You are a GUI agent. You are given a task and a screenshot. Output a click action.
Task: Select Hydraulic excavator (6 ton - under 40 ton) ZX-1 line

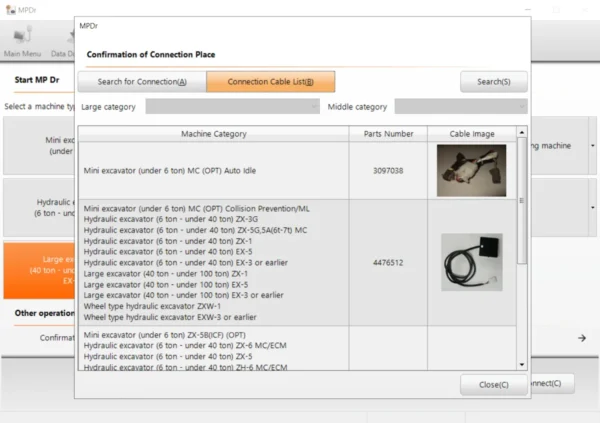(168, 241)
